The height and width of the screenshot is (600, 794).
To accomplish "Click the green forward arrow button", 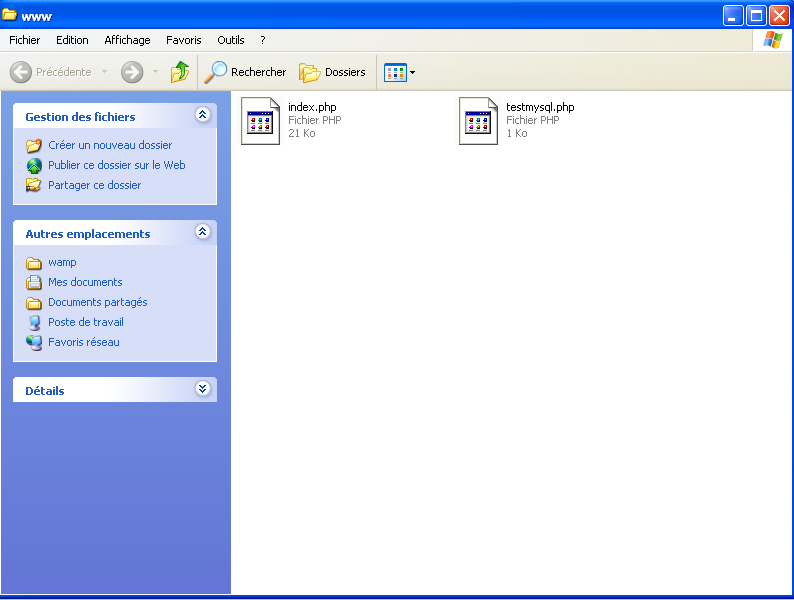I will [132, 72].
